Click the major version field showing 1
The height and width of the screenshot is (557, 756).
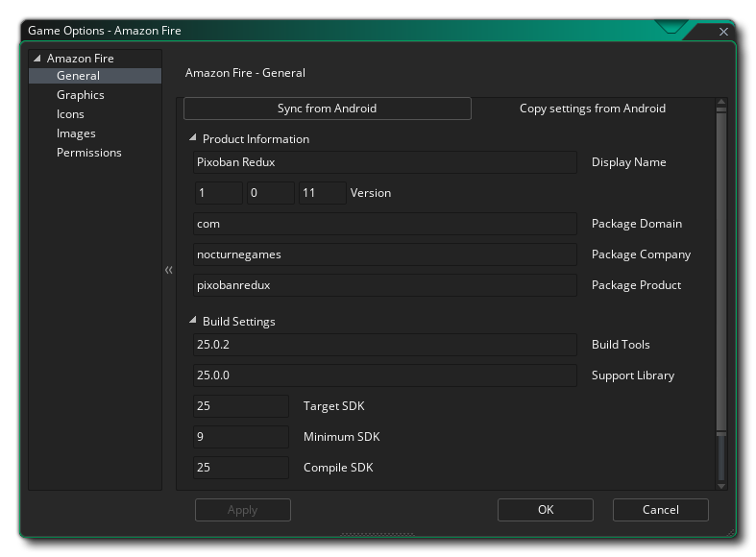(218, 193)
